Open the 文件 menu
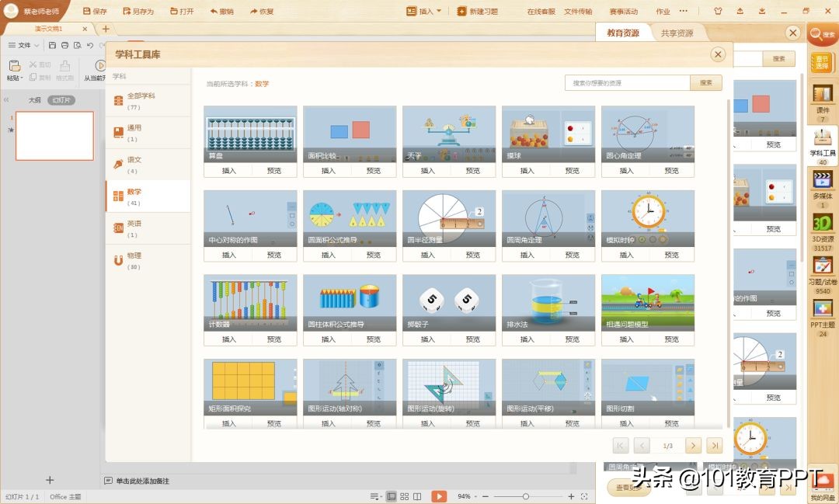The height and width of the screenshot is (504, 839). 25,44
